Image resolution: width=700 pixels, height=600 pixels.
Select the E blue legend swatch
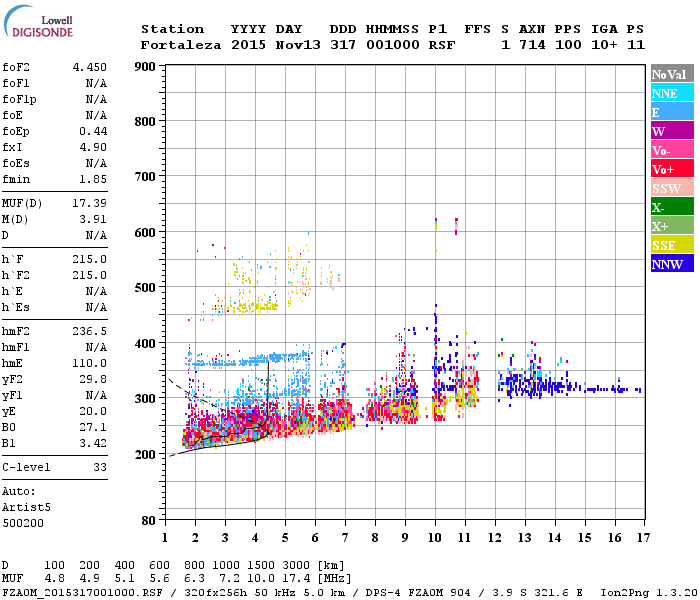(x=672, y=112)
